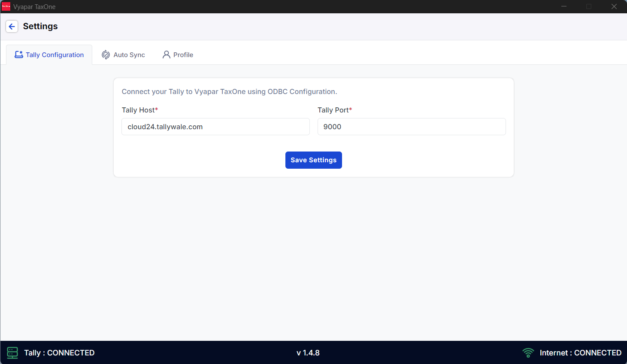Screen dimensions: 627x364
Task: Focus the Tally Host input field
Action: tap(215, 127)
